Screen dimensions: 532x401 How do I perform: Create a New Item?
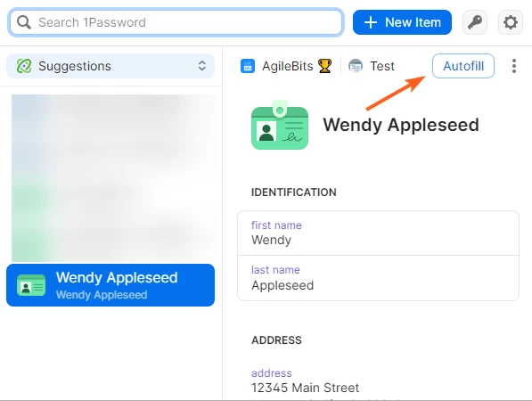pos(402,22)
